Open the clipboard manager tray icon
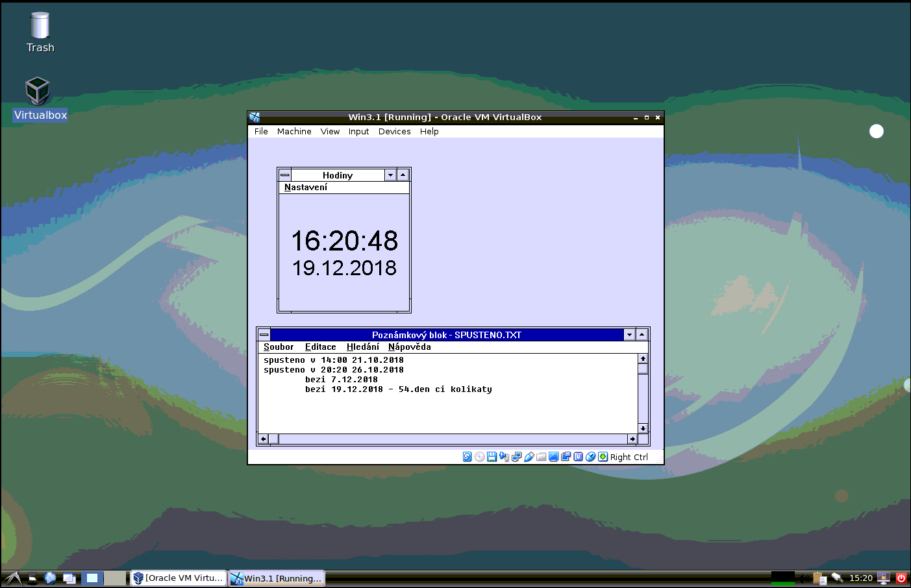Viewport: 911px width, 588px height. coord(820,578)
